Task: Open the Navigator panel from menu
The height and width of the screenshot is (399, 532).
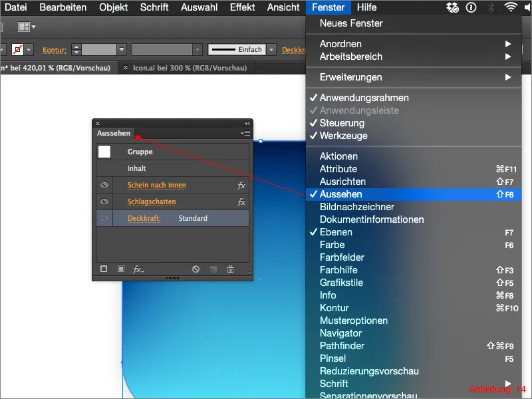Action: point(414,334)
